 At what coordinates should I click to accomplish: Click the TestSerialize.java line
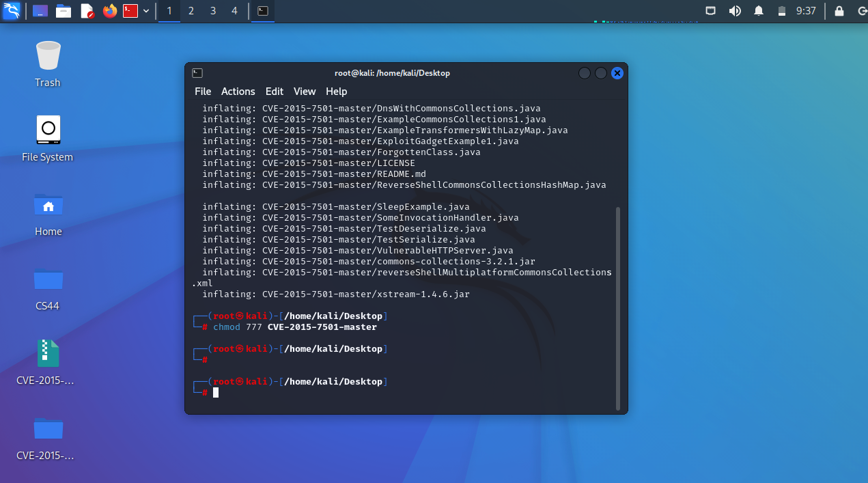click(339, 240)
